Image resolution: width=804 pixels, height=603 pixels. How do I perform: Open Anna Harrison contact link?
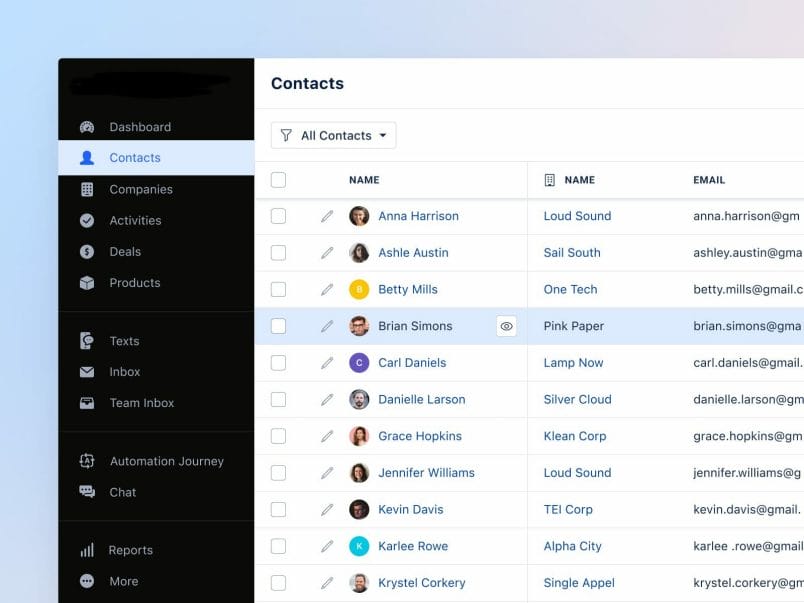418,216
